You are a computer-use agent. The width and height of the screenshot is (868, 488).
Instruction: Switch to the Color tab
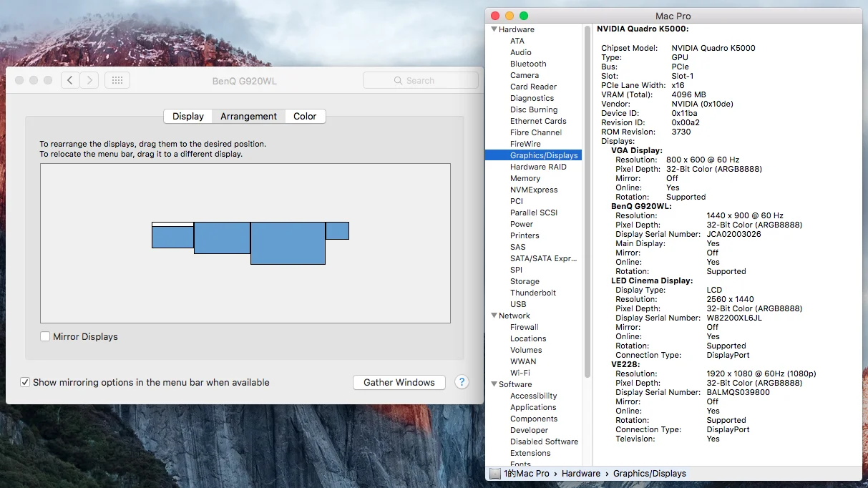305,116
